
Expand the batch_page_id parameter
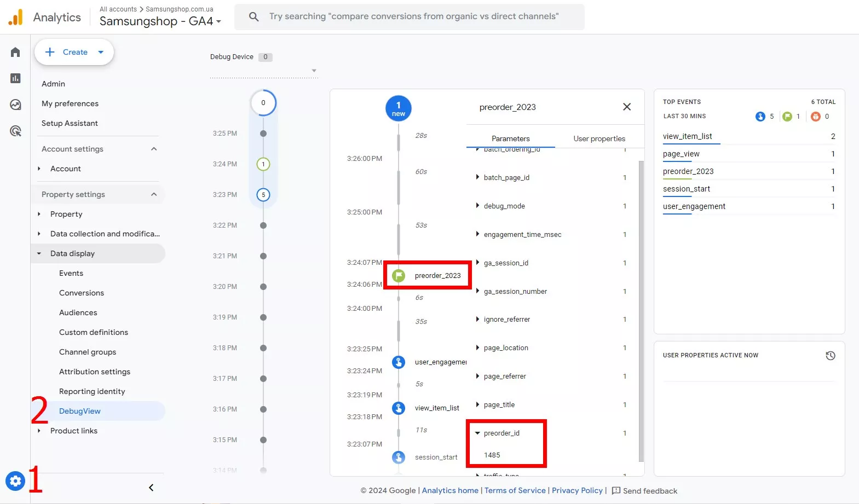tap(477, 177)
